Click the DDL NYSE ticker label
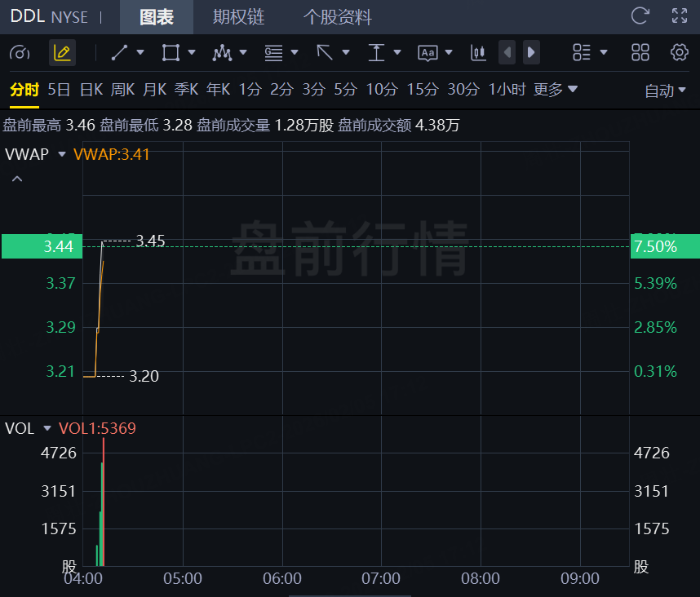The image size is (700, 597). 49,17
